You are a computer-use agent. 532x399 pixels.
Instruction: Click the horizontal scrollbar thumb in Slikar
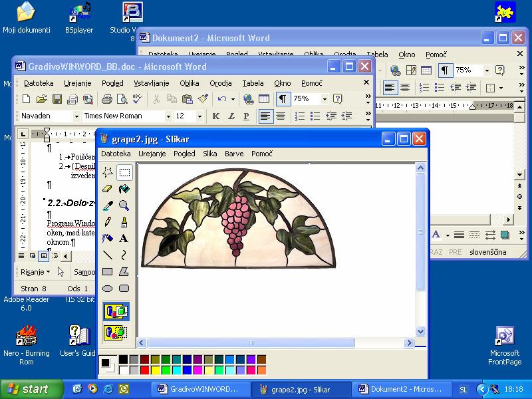point(251,343)
